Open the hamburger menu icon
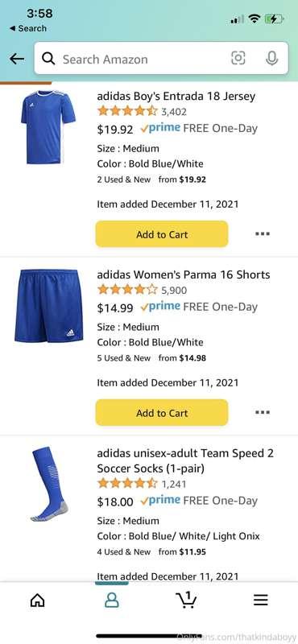This screenshot has width=298, height=644. point(261,600)
